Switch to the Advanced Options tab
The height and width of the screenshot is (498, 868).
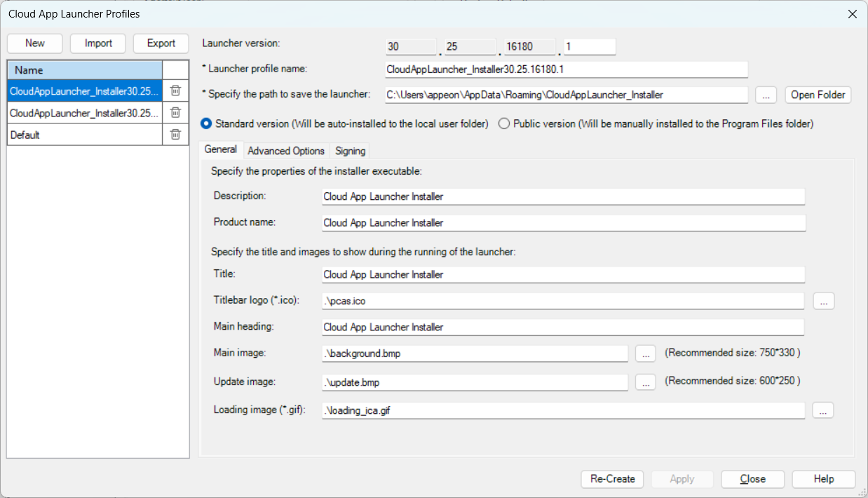coord(286,151)
